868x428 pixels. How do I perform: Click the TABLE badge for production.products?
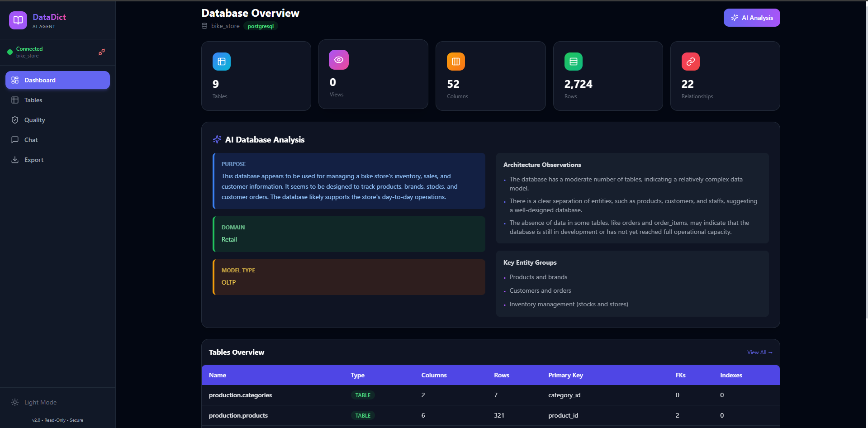pos(363,415)
